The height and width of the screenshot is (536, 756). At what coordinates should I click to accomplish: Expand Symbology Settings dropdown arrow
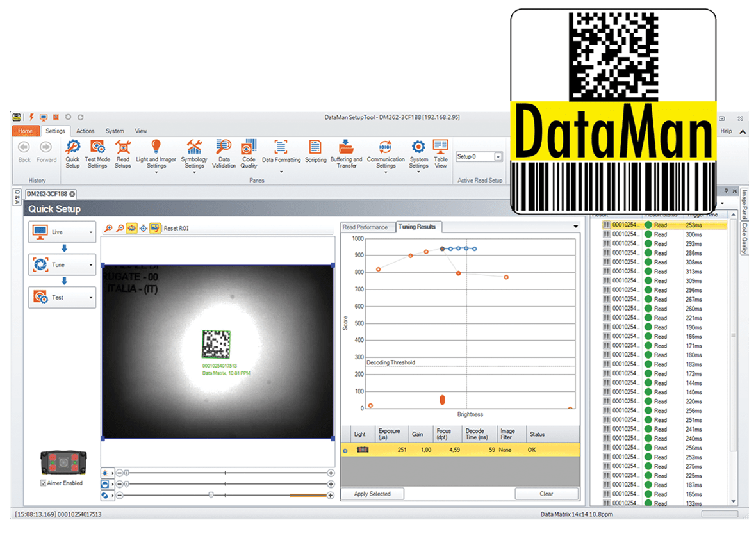[194, 172]
